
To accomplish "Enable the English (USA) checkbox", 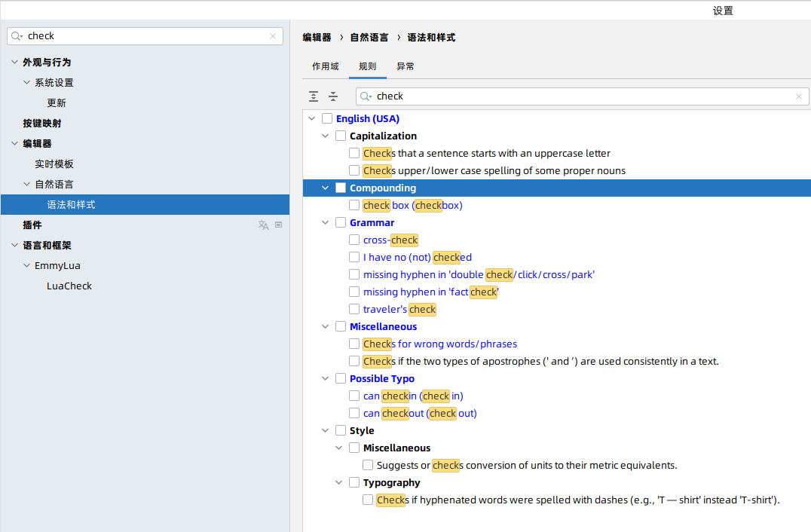I will click(327, 119).
